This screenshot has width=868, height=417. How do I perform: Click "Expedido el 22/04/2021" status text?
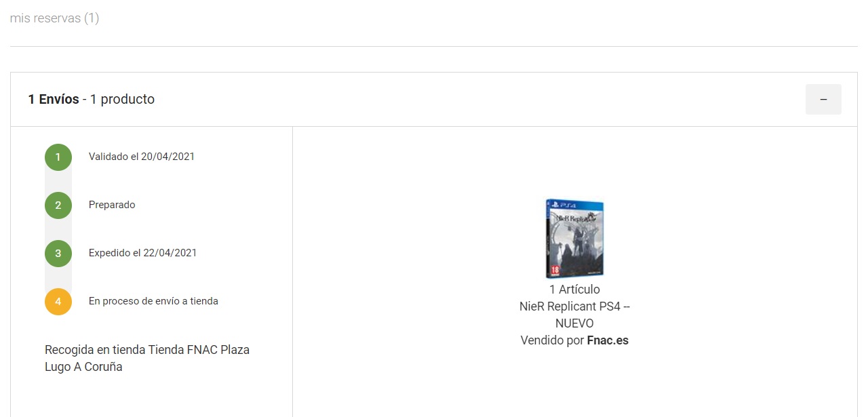142,253
